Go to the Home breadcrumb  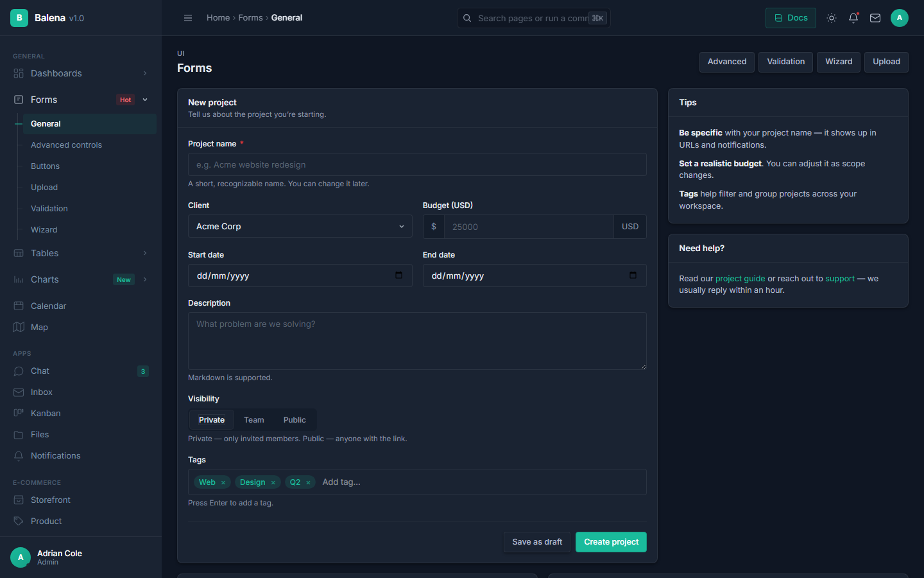coord(218,18)
